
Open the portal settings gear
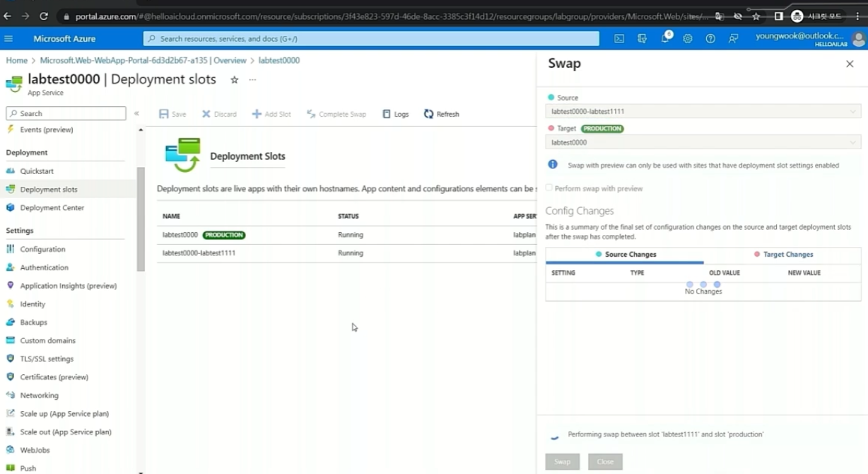pos(688,39)
